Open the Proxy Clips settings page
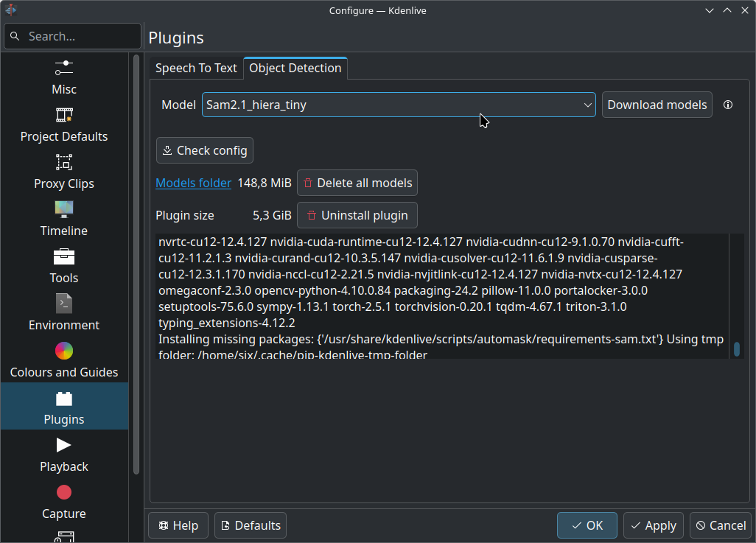This screenshot has height=543, width=756. click(x=64, y=172)
